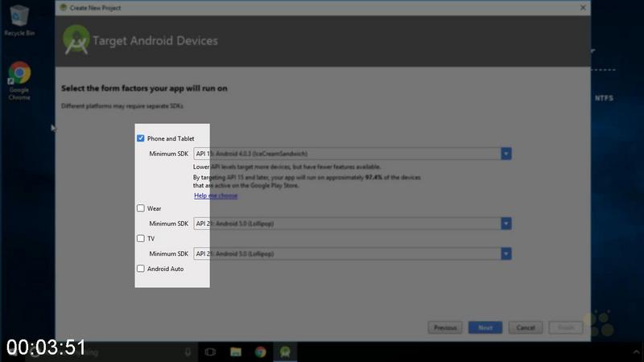The height and width of the screenshot is (362, 644).
Task: Click the 'Target Android Devices' heading
Action: [x=155, y=41]
